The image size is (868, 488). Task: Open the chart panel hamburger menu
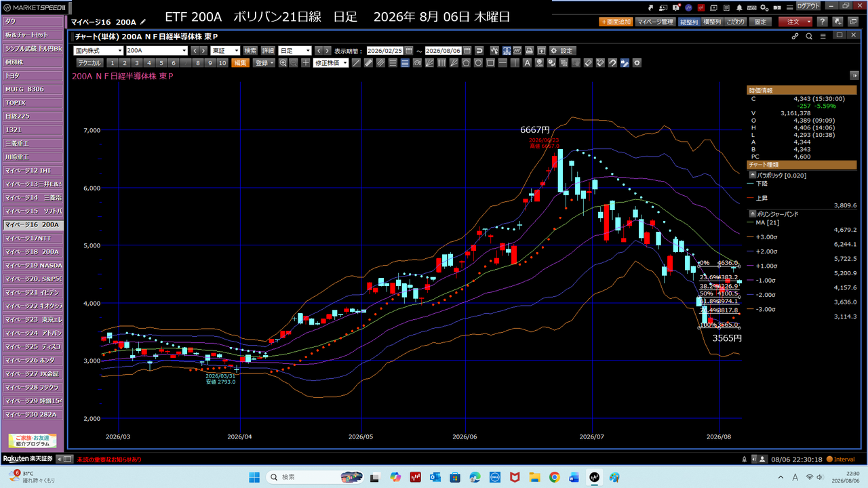pyautogui.click(x=823, y=37)
